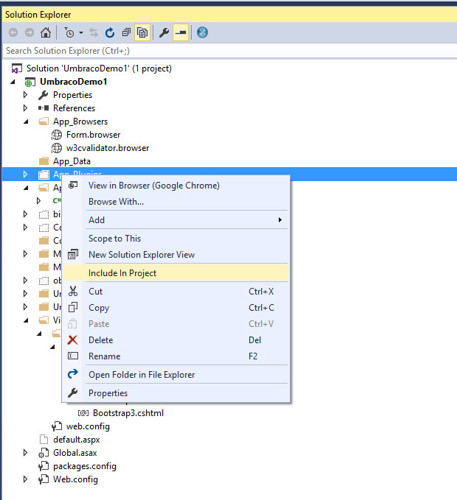Toggle Show All Files button

click(142, 32)
